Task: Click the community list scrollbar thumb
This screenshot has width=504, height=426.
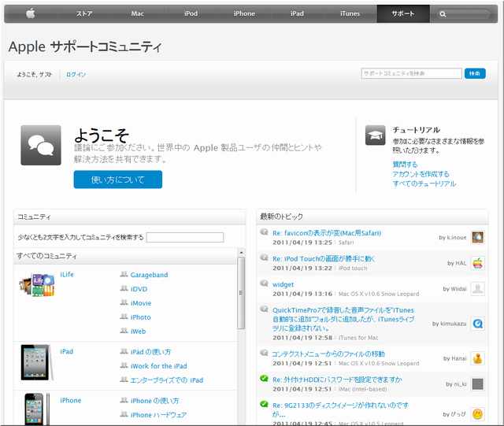Action: point(241,293)
